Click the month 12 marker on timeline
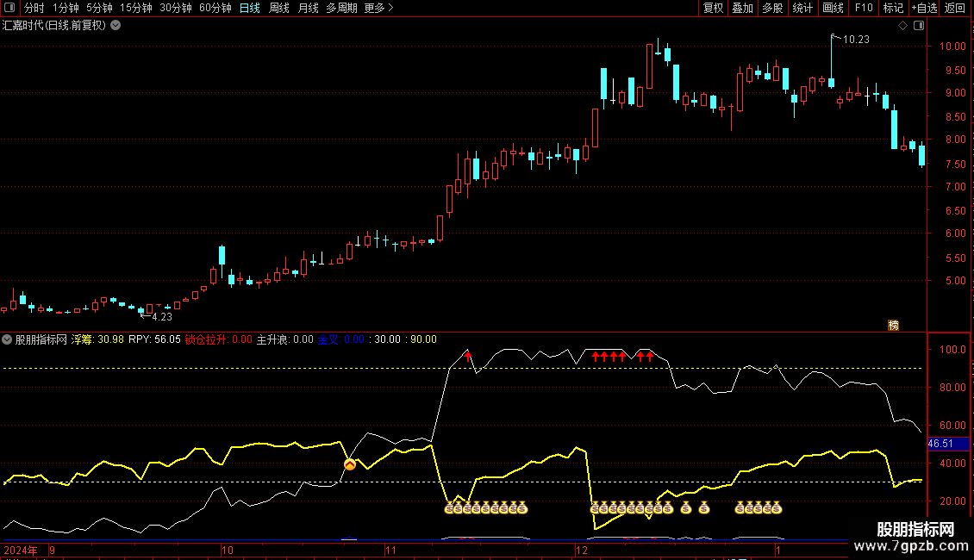 point(582,550)
